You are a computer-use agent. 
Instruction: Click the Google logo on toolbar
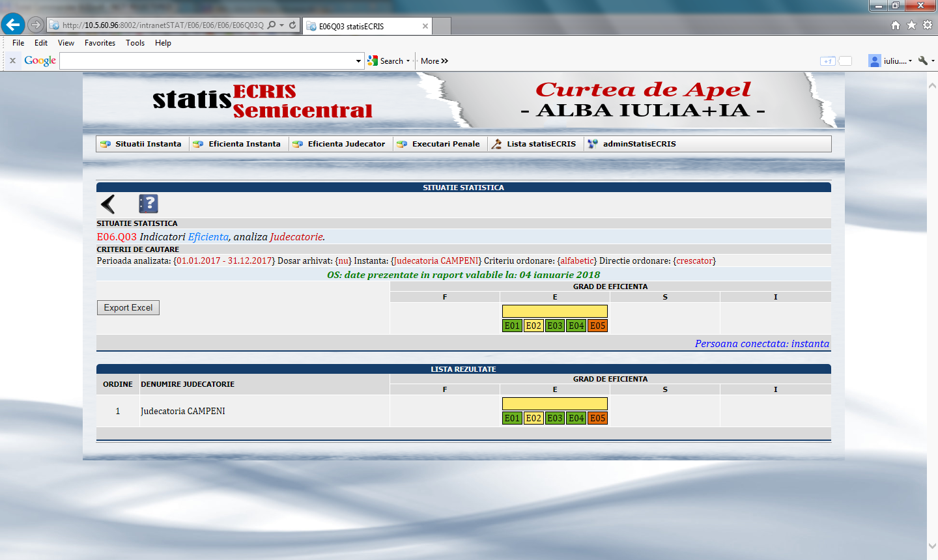coord(40,61)
